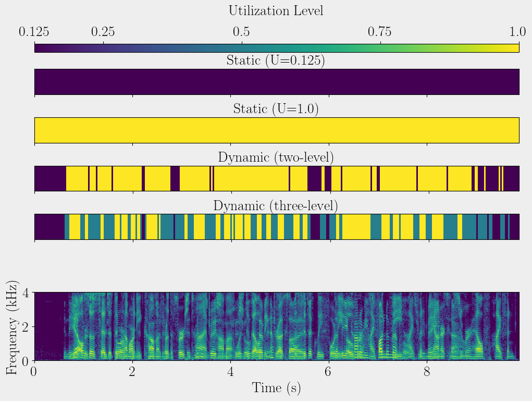Click the 8 tick on time axis

pos(427,371)
